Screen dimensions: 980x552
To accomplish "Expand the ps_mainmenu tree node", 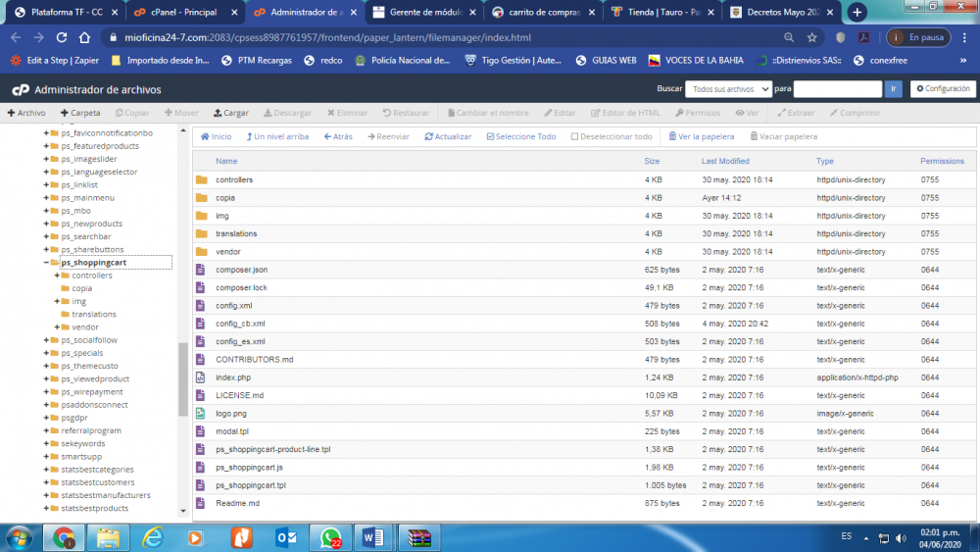I will pos(46,197).
